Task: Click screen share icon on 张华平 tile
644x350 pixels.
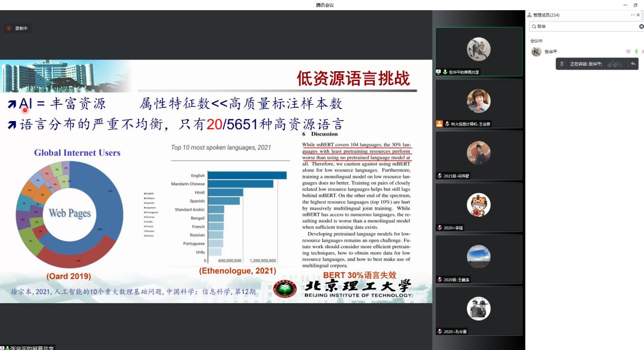Action: [x=438, y=72]
